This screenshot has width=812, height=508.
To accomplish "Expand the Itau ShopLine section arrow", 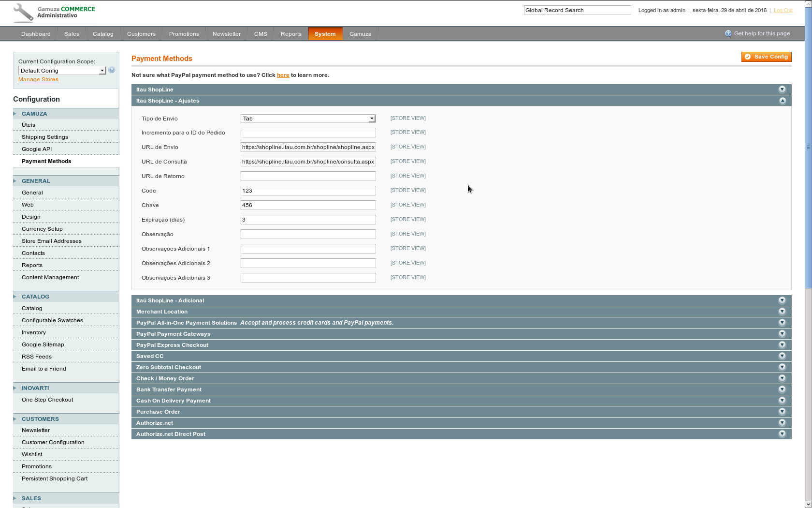I will [782, 90].
